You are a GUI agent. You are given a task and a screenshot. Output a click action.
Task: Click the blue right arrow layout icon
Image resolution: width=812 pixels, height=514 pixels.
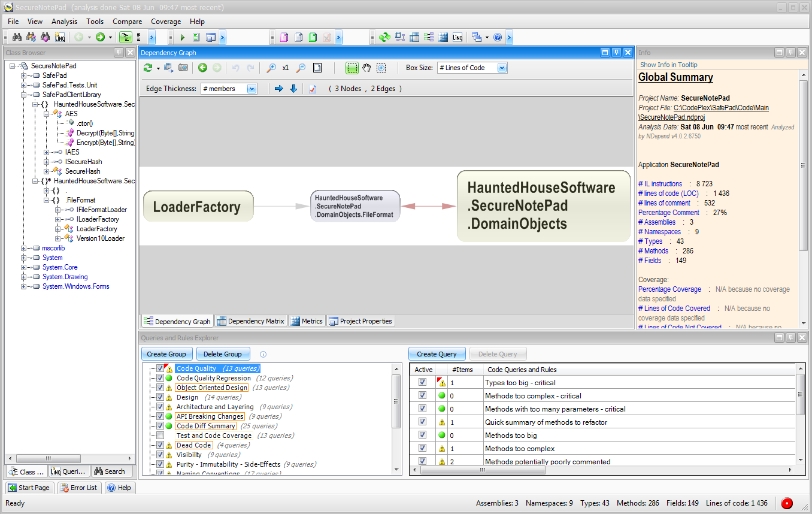[x=278, y=89]
